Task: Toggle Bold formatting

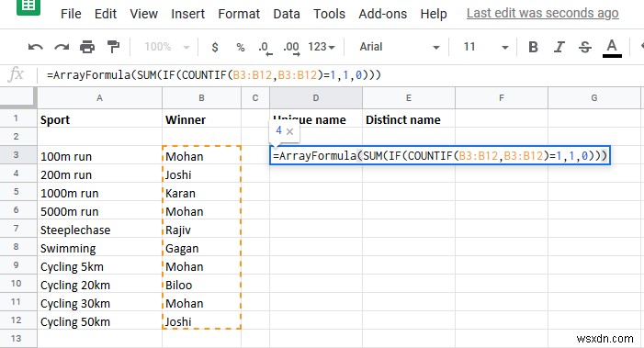Action: [533, 47]
